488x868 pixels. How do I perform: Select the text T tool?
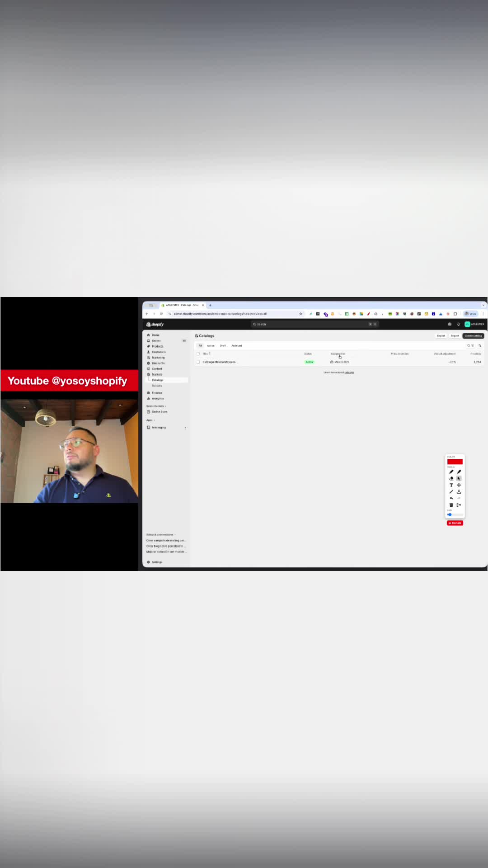click(451, 485)
